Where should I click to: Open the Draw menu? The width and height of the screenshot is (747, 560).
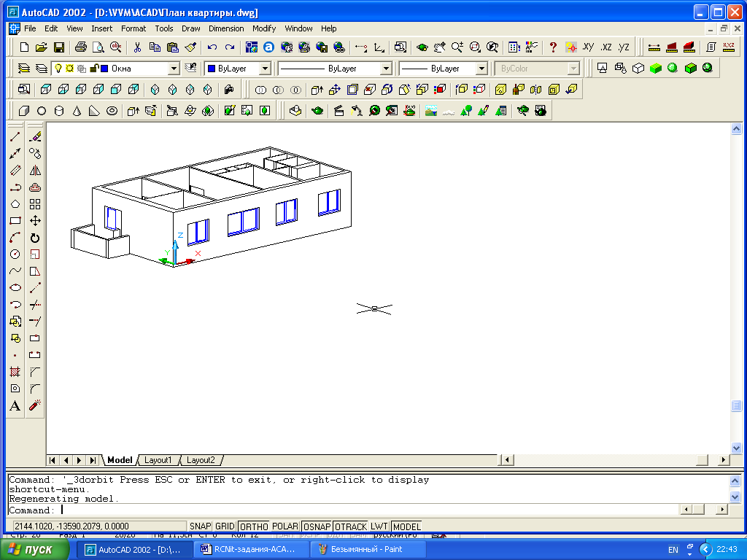[x=190, y=28]
